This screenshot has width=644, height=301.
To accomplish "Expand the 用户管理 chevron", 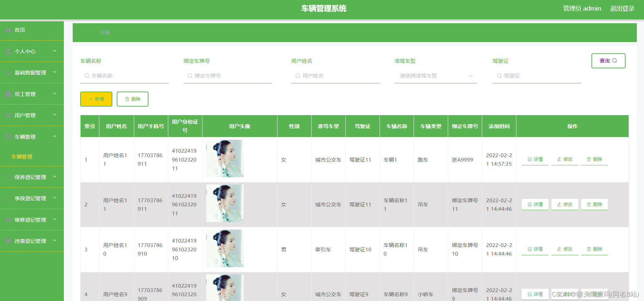I will click(55, 115).
